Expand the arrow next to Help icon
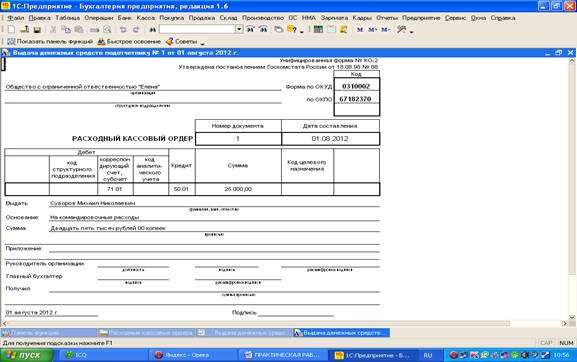 [302, 32]
